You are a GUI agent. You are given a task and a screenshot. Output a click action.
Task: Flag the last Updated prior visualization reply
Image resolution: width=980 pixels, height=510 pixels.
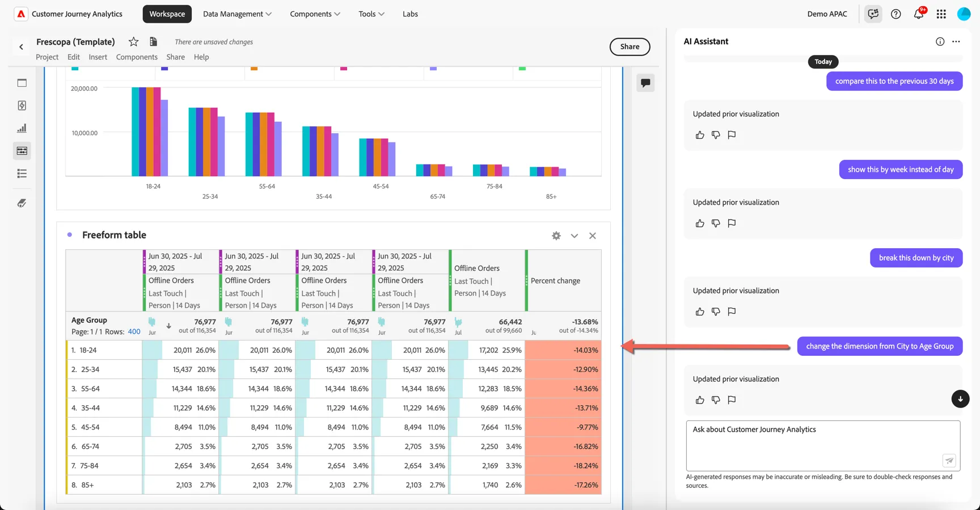(732, 400)
